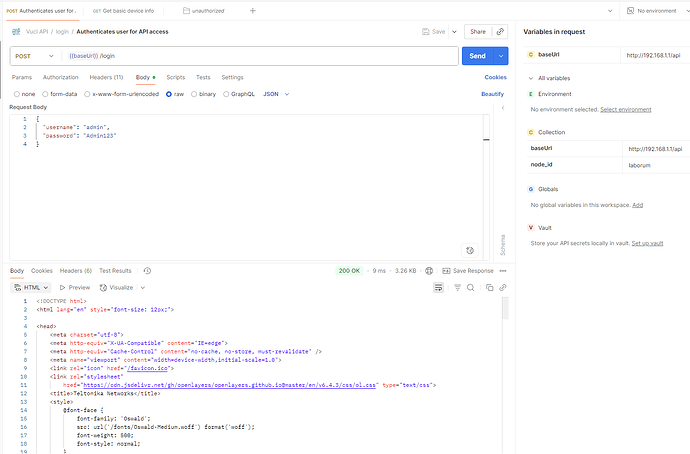The width and height of the screenshot is (690, 454).
Task: Open the Headers (11) tab
Action: 106,77
